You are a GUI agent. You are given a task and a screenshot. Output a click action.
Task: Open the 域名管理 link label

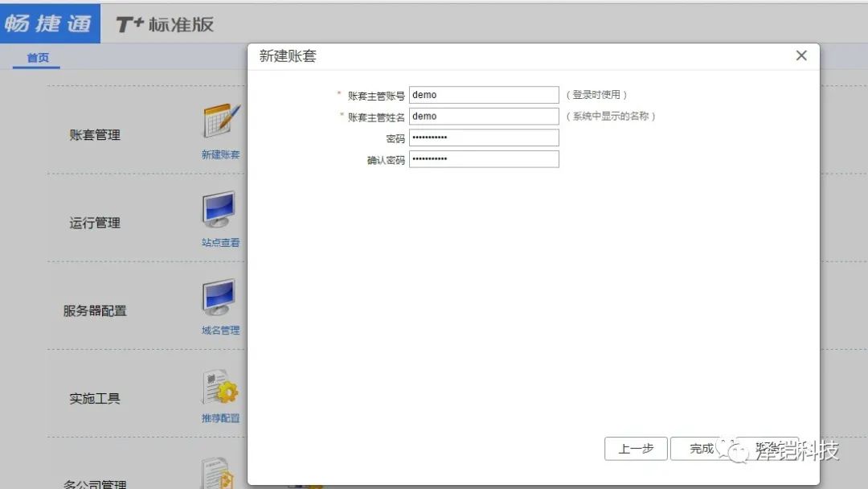[x=220, y=330]
